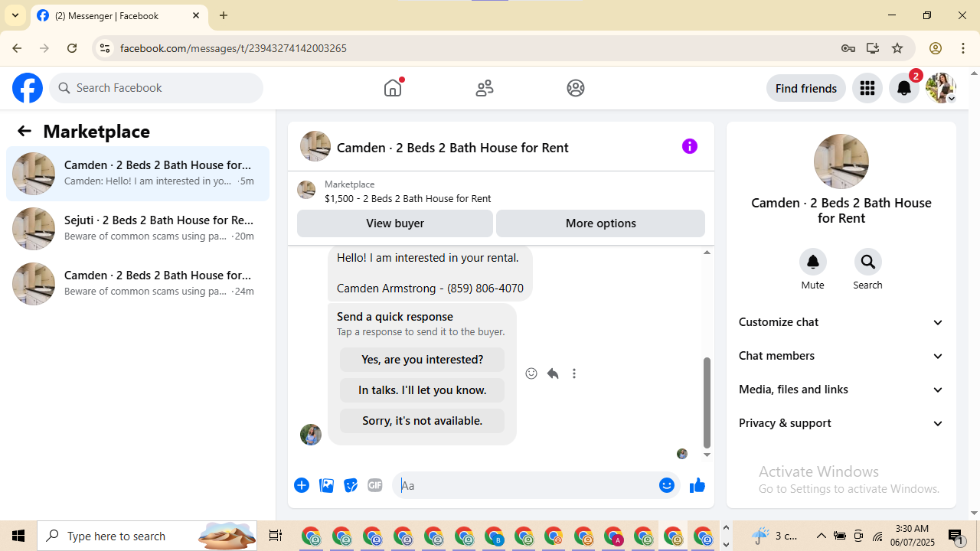
Task: Install app icon in address bar
Action: [x=873, y=48]
